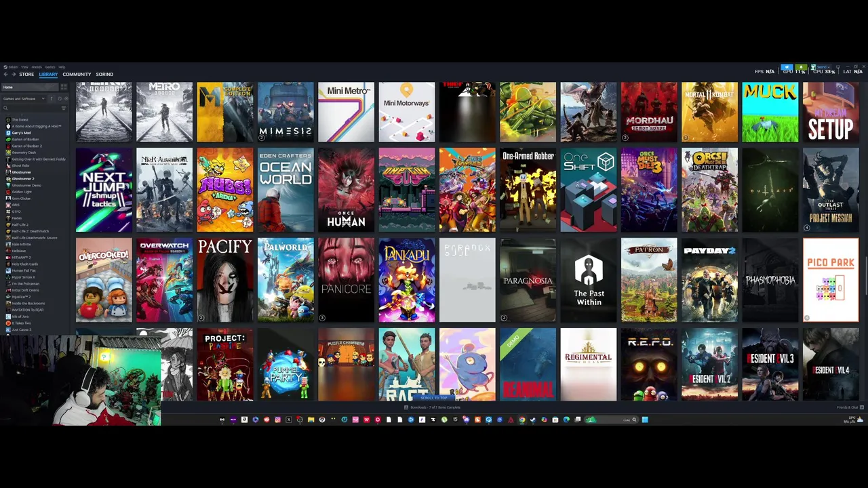The height and width of the screenshot is (488, 868).
Task: Open the Friends menu
Action: (37, 67)
